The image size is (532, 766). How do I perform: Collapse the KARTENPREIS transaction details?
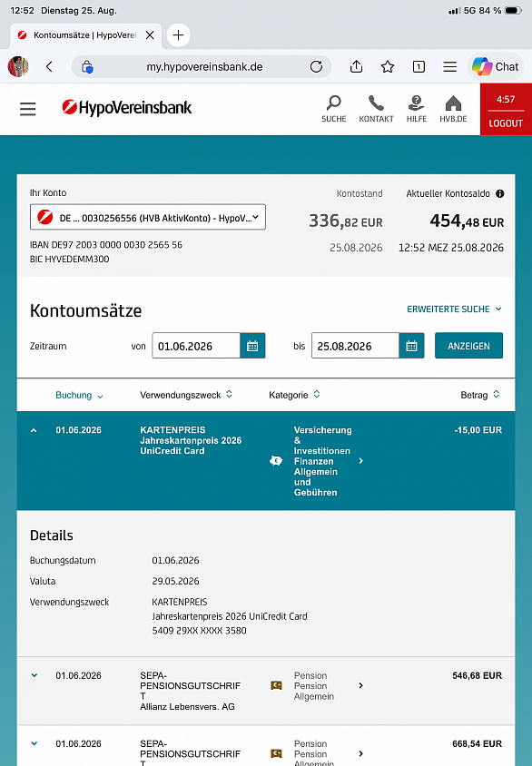(34, 430)
